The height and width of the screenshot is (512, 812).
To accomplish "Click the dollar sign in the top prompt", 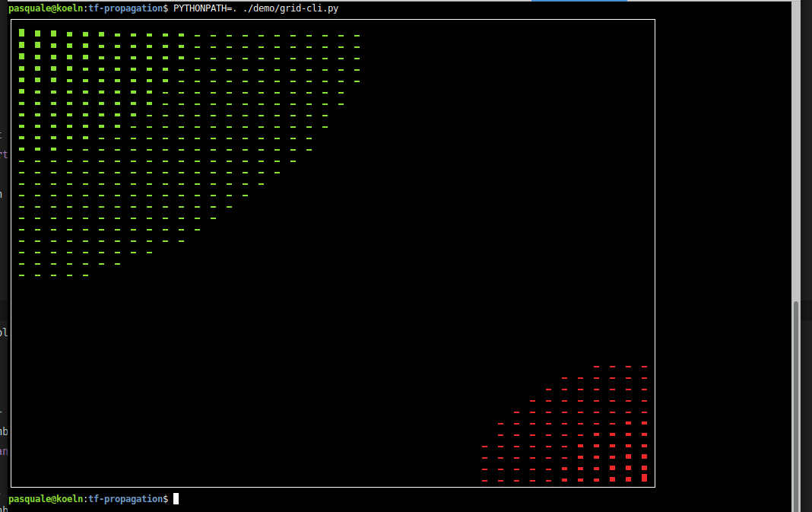I will 166,8.
